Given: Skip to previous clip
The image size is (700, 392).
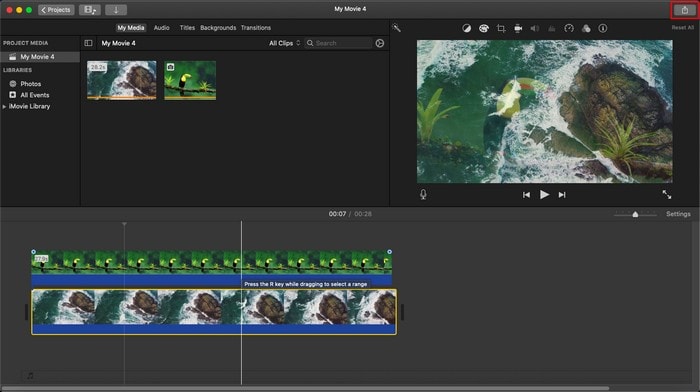Looking at the screenshot, I should pos(526,195).
